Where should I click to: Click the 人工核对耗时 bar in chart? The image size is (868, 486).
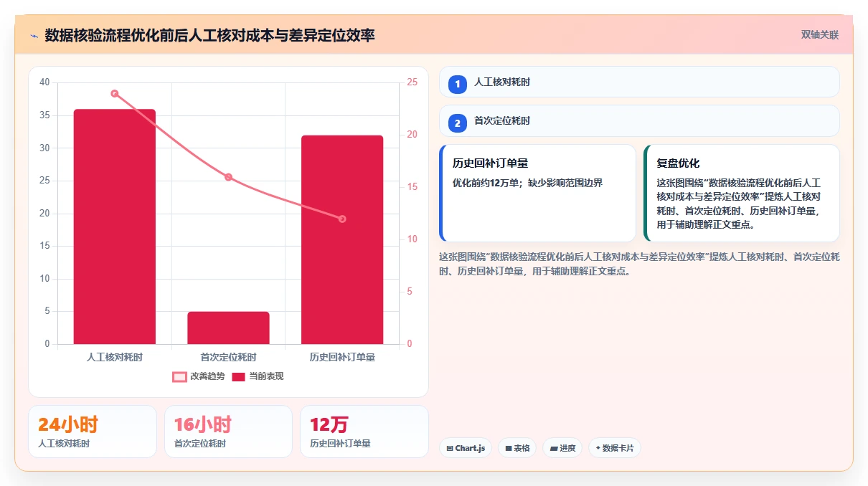tap(115, 227)
